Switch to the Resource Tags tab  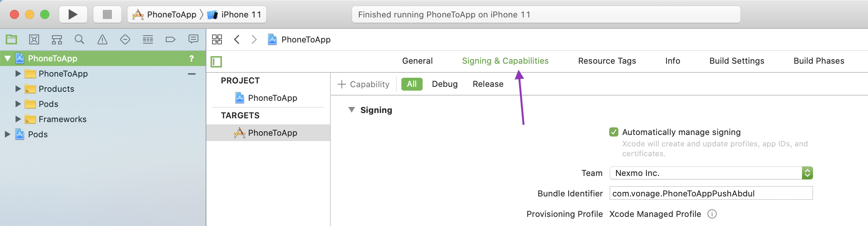tap(607, 61)
